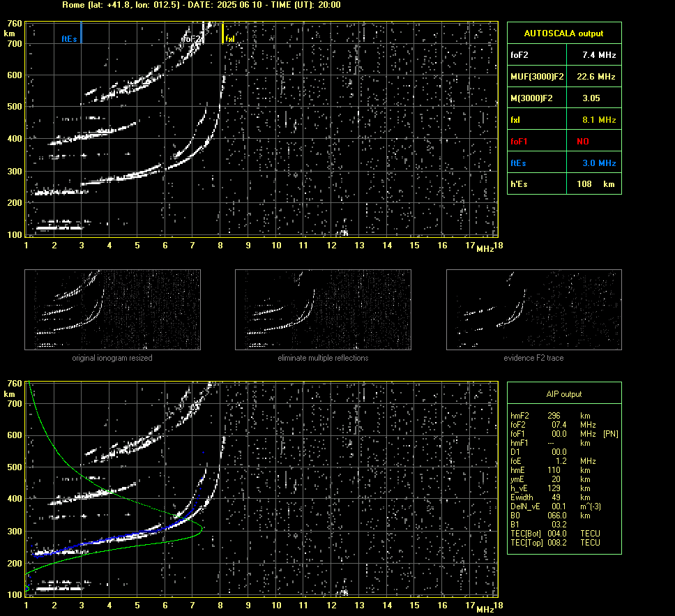This screenshot has width=675, height=616.
Task: Click the yellow fxI marker in top ionogram
Action: tap(222, 33)
